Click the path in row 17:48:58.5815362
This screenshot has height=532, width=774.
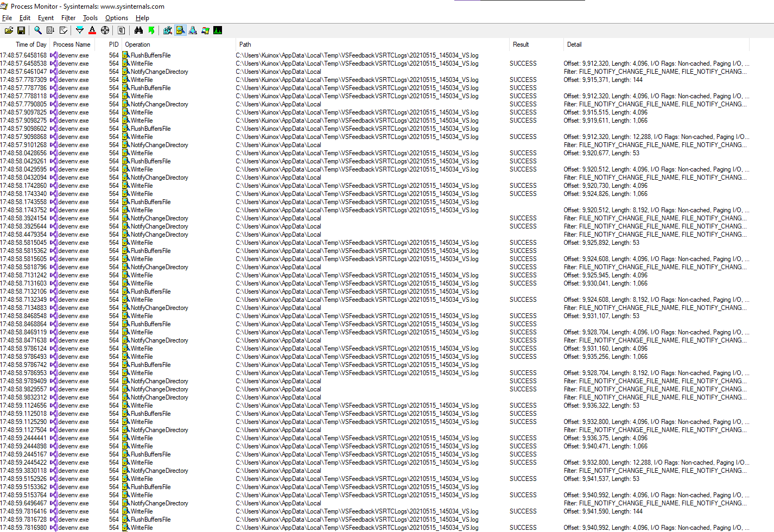[x=357, y=251]
